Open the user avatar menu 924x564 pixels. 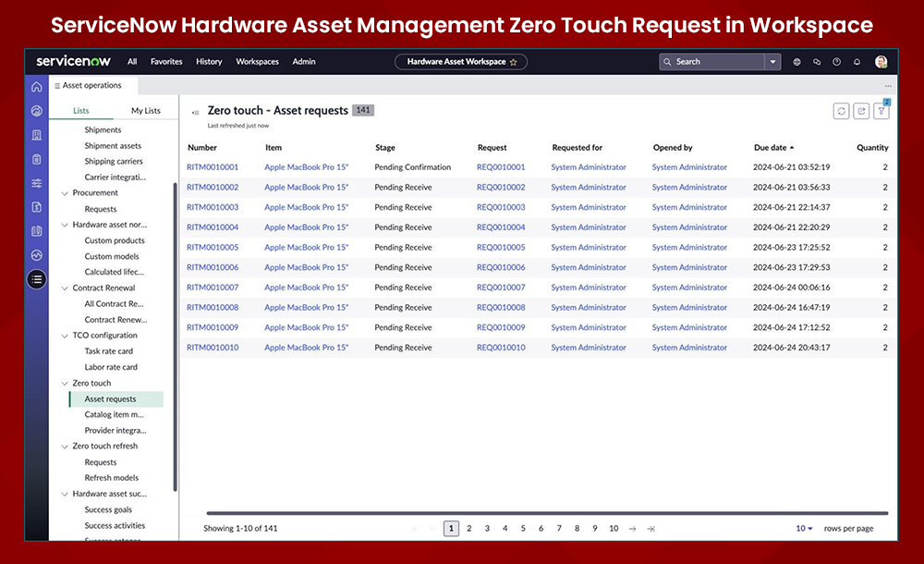point(881,61)
